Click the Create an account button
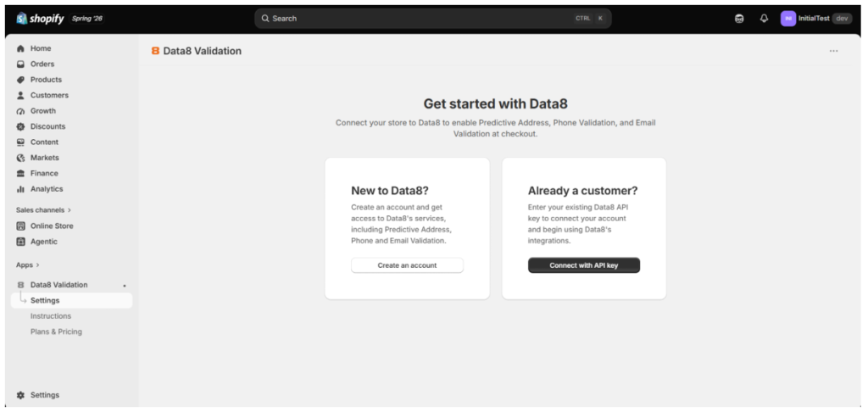Image resolution: width=868 pixels, height=412 pixels. pyautogui.click(x=408, y=265)
